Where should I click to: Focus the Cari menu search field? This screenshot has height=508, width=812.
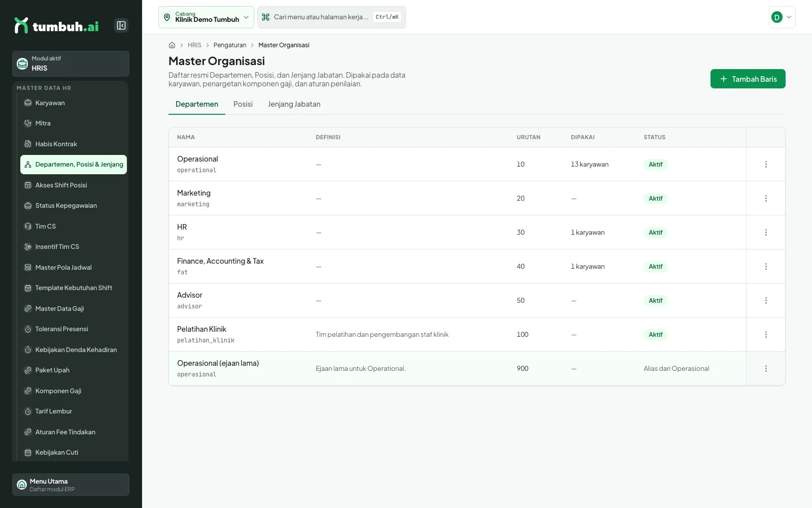tap(331, 17)
